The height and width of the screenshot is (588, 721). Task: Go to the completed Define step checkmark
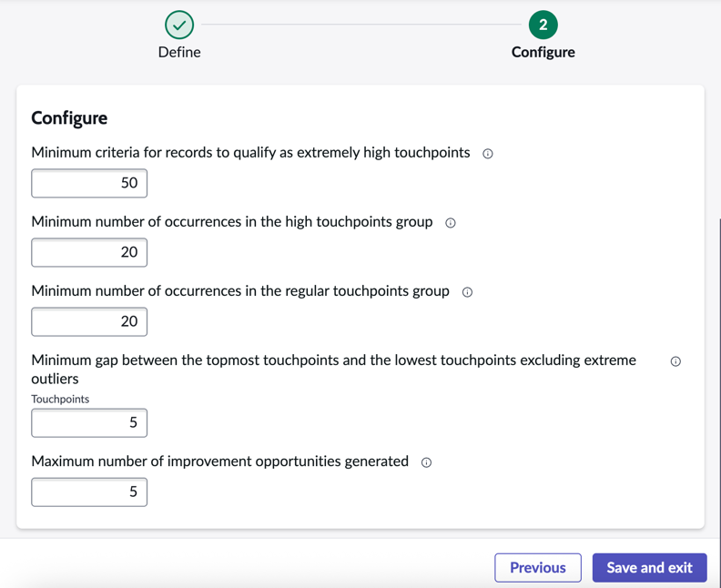tap(179, 25)
